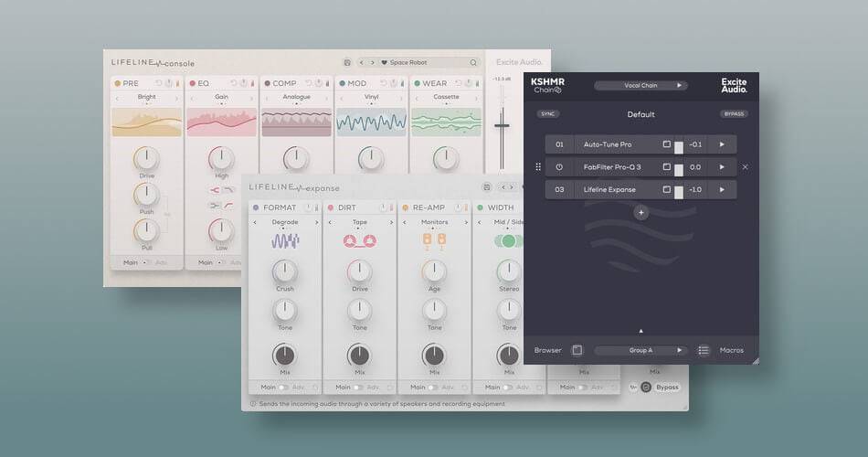Select the Auto-Tune Pro chain slot
The height and width of the screenshot is (457, 868).
640,144
